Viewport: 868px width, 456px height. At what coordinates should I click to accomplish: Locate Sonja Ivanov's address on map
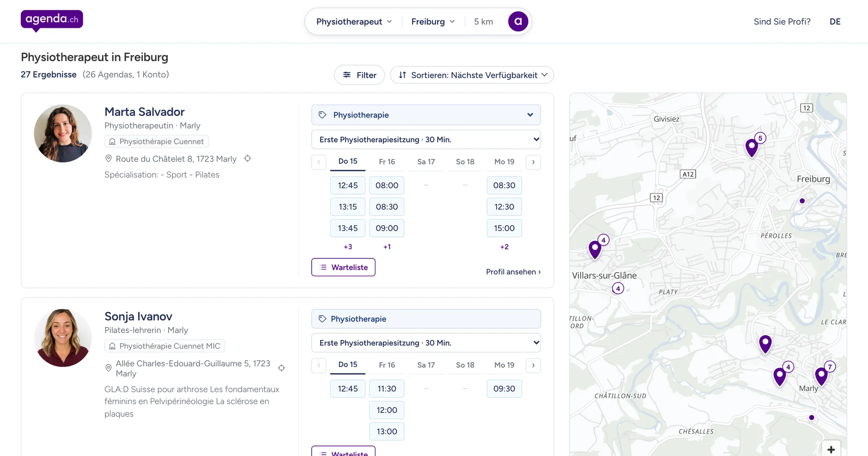[281, 368]
